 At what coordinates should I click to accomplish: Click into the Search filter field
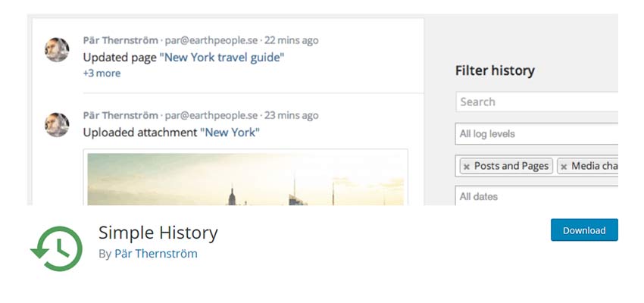point(536,102)
